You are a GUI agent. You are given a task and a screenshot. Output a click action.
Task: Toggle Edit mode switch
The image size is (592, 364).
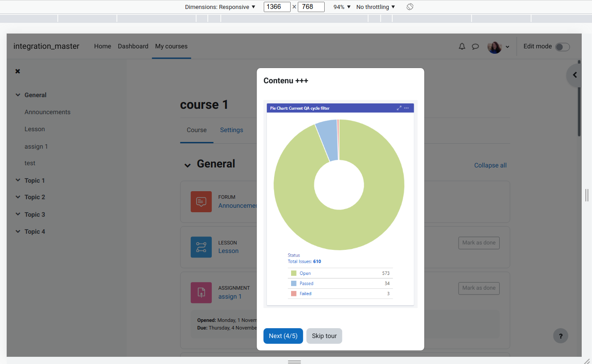click(x=562, y=47)
